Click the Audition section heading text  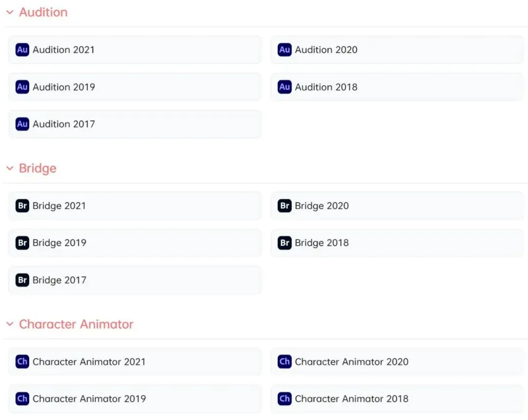point(43,13)
